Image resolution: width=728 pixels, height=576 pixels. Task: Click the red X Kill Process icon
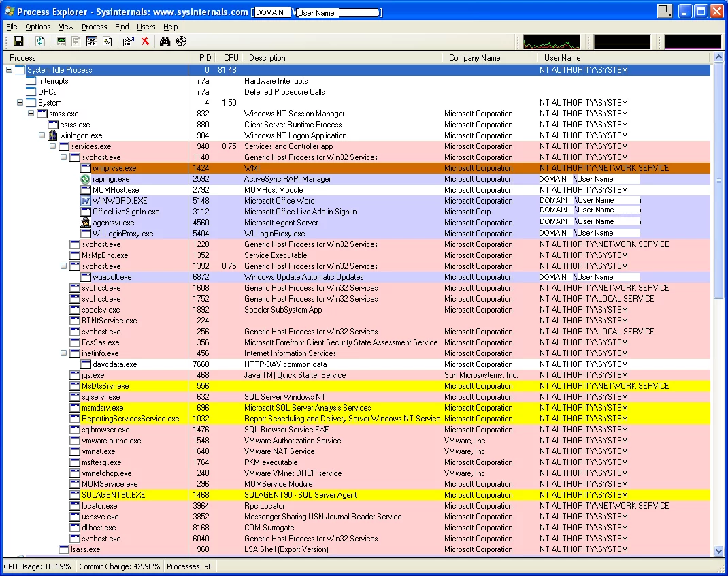tap(145, 42)
